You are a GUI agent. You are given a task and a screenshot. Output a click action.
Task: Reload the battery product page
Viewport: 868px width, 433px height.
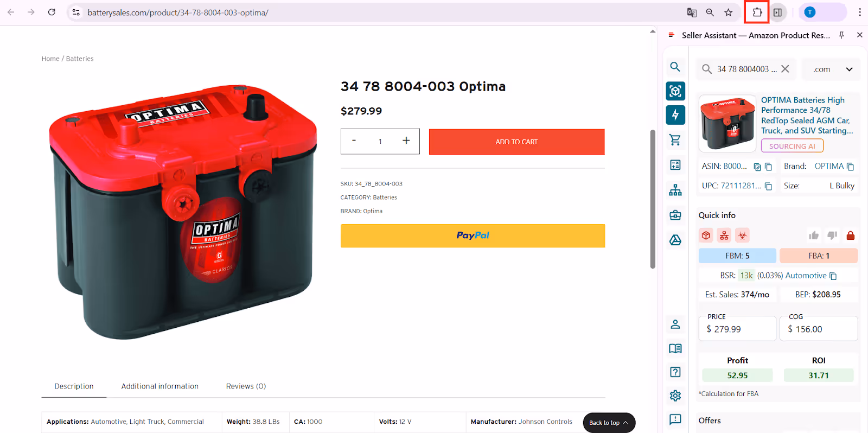click(x=52, y=12)
